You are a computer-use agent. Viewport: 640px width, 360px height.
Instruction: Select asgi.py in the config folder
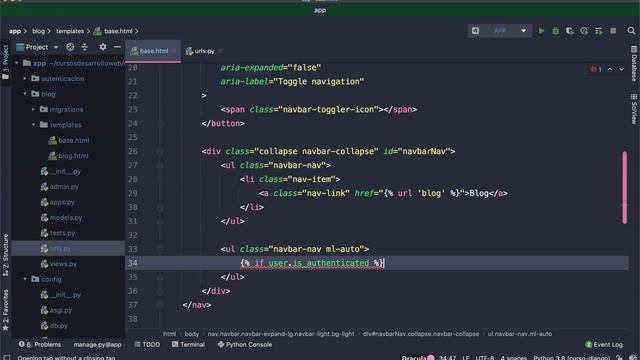[56, 310]
